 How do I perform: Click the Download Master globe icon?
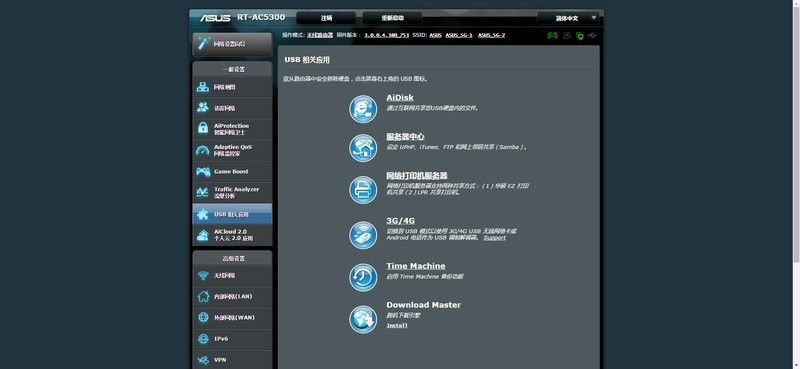[363, 319]
